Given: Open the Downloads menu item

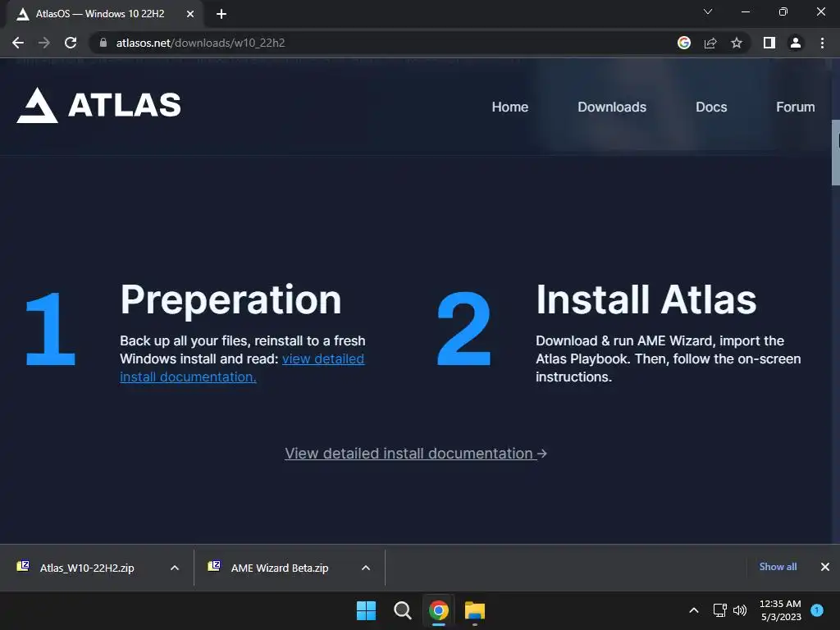Looking at the screenshot, I should [x=612, y=107].
